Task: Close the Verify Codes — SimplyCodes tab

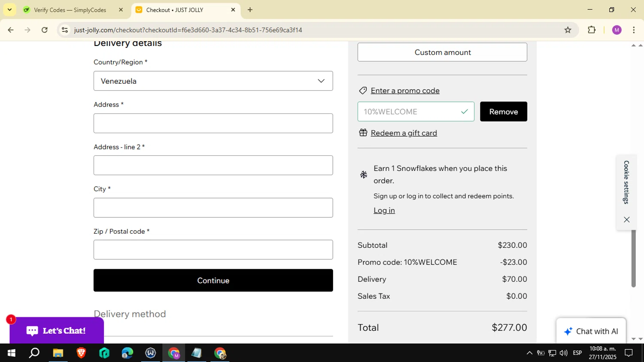Action: (121, 10)
